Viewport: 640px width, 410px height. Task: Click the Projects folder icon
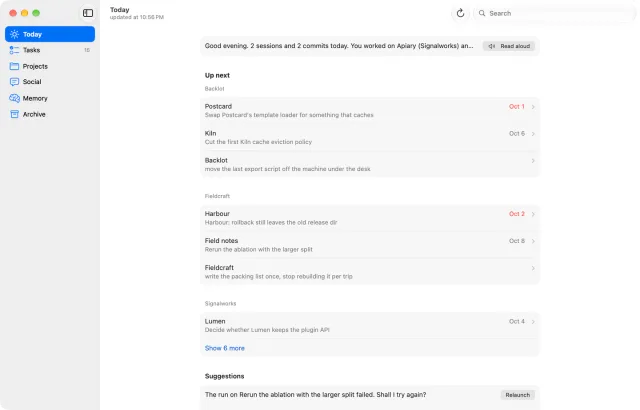[x=14, y=66]
